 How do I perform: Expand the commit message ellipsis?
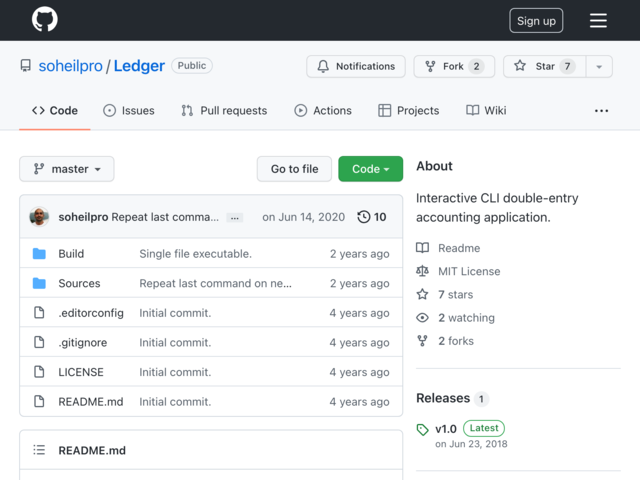(x=234, y=217)
